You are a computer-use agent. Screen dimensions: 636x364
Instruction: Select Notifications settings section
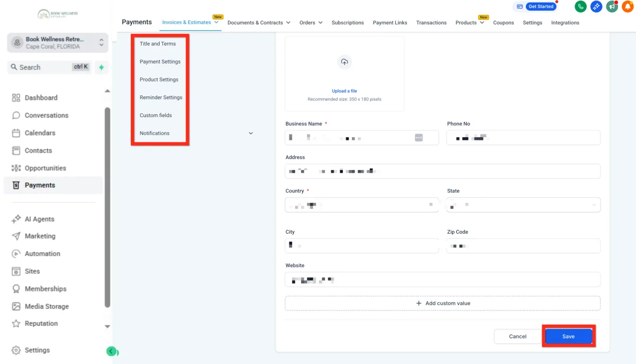click(155, 133)
